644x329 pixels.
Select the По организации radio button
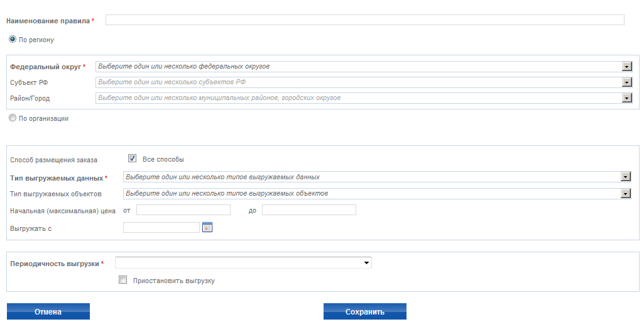pyautogui.click(x=13, y=118)
